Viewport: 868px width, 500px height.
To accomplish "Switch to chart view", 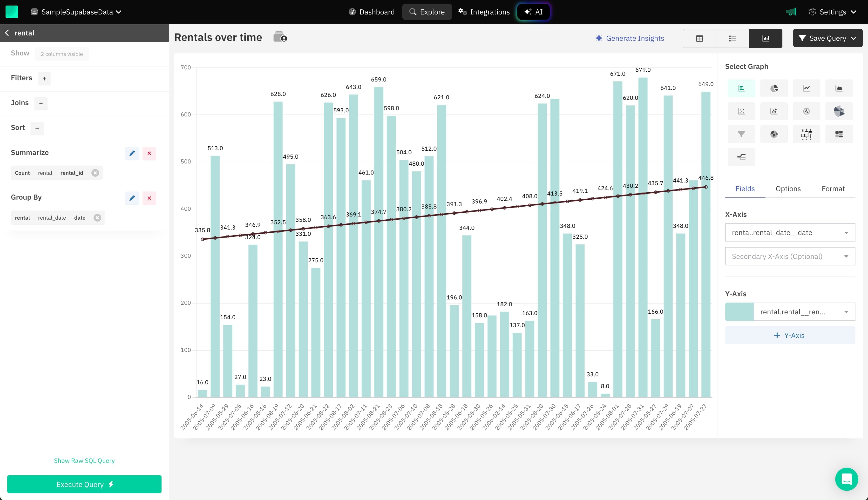I will point(765,39).
